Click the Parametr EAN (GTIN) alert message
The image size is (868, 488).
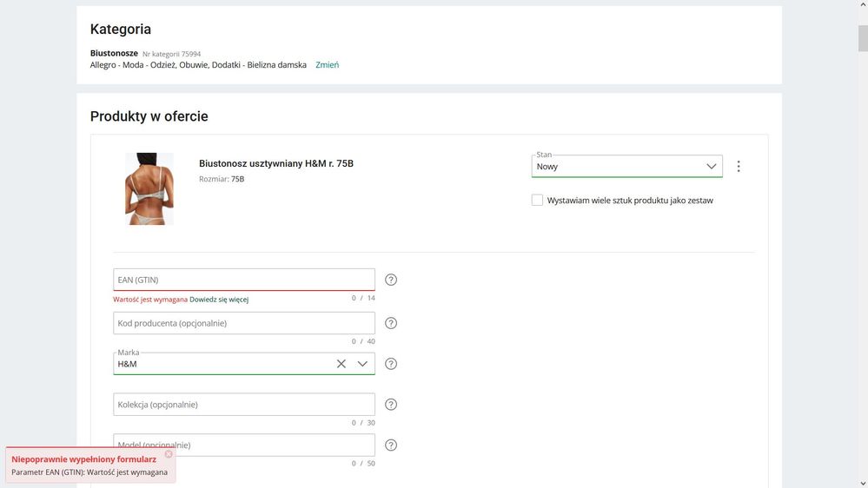pos(89,472)
